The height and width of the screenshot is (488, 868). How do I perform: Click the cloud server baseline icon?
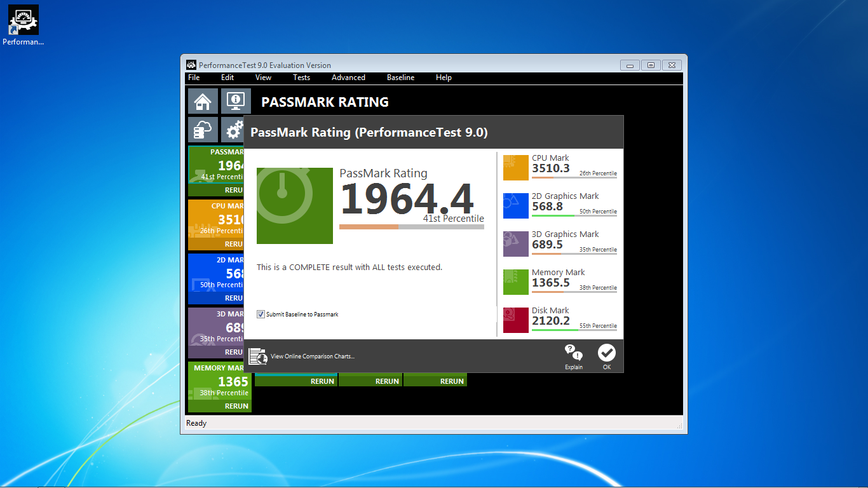click(203, 130)
